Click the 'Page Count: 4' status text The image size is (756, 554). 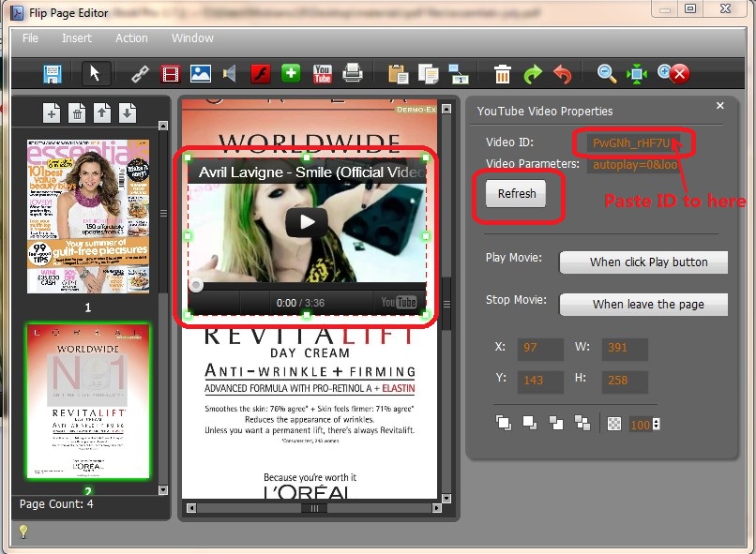(x=56, y=504)
